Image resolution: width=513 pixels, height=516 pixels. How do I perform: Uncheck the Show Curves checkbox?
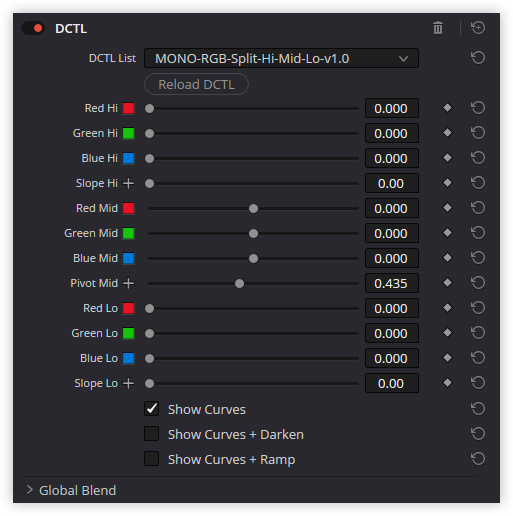point(152,409)
